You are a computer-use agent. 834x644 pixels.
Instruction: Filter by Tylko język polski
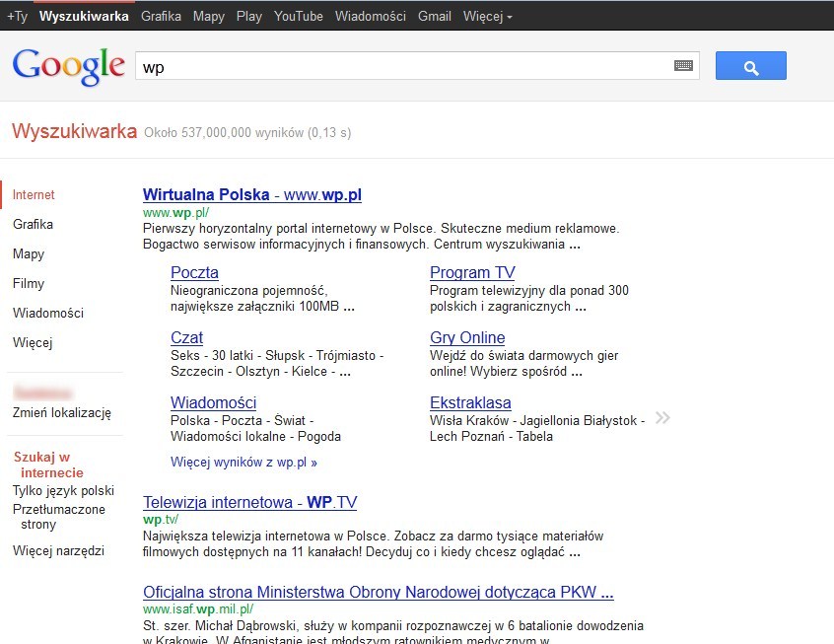(x=63, y=490)
